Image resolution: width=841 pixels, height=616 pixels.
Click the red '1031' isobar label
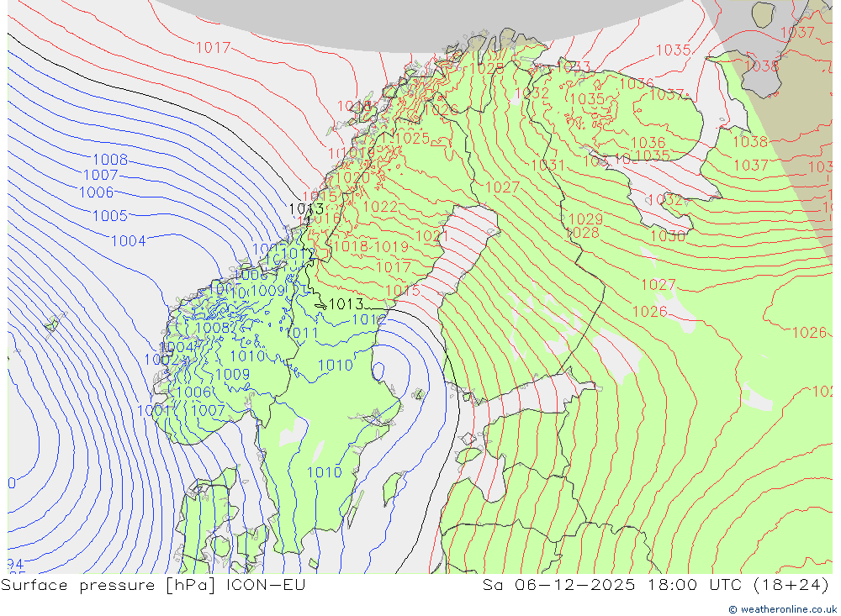[x=547, y=165]
